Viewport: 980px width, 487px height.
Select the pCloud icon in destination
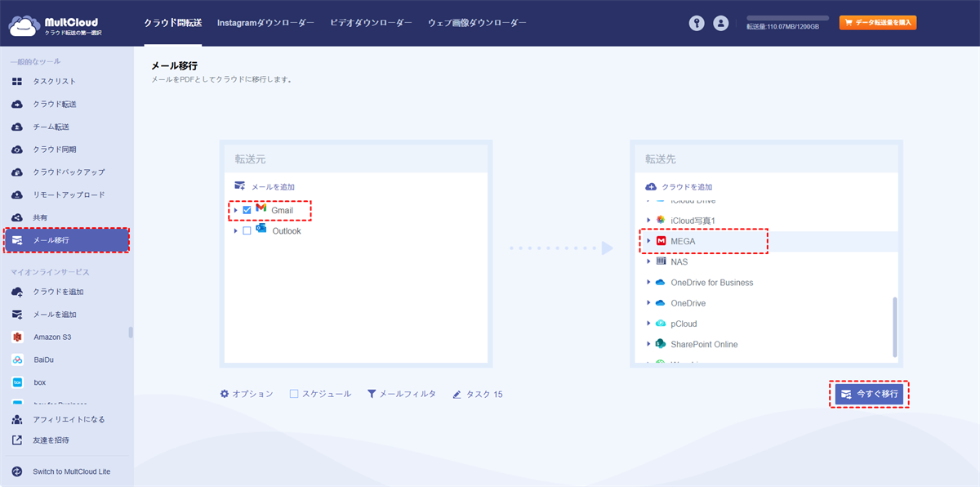[x=661, y=324]
